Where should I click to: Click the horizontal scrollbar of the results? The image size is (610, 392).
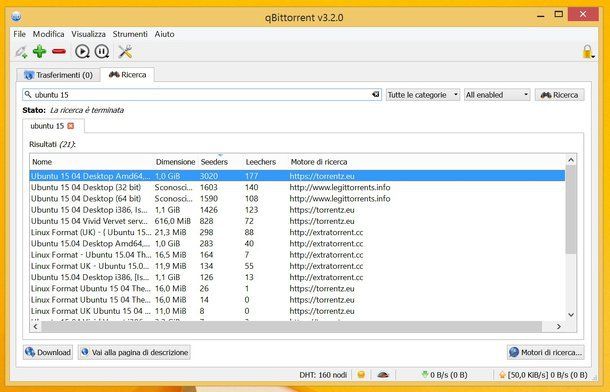tap(292, 326)
